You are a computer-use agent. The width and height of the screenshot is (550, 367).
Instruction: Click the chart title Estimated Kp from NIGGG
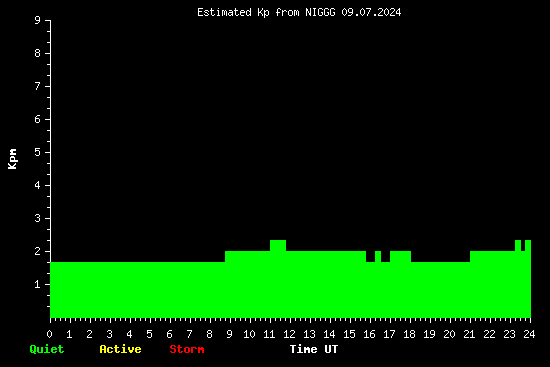pyautogui.click(x=299, y=12)
